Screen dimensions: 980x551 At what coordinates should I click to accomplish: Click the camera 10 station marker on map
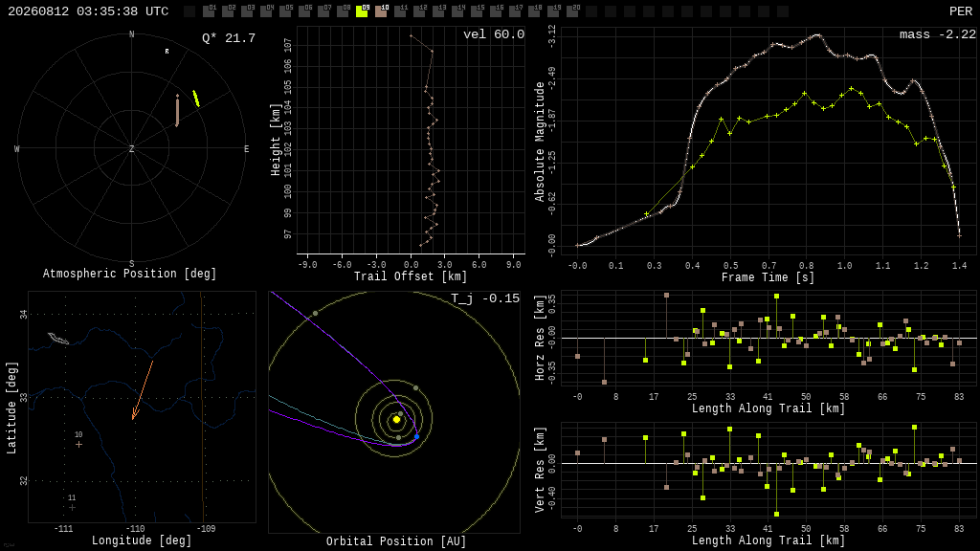pos(78,445)
